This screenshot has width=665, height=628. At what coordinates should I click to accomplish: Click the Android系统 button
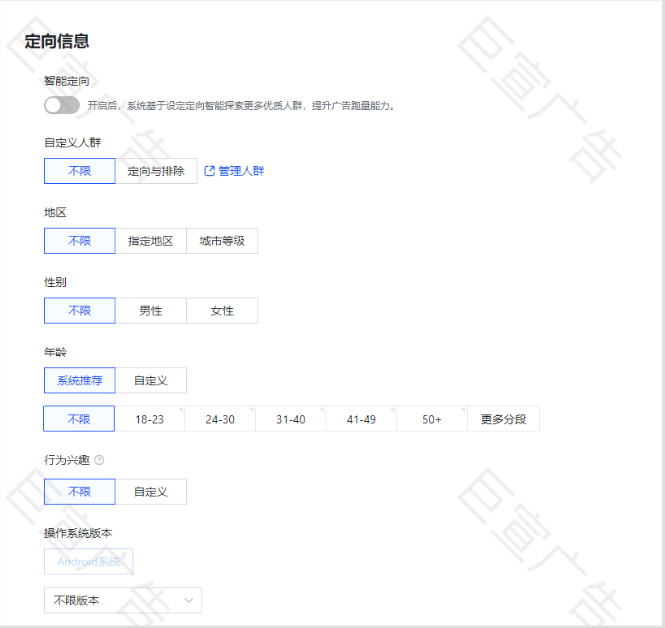tap(89, 561)
